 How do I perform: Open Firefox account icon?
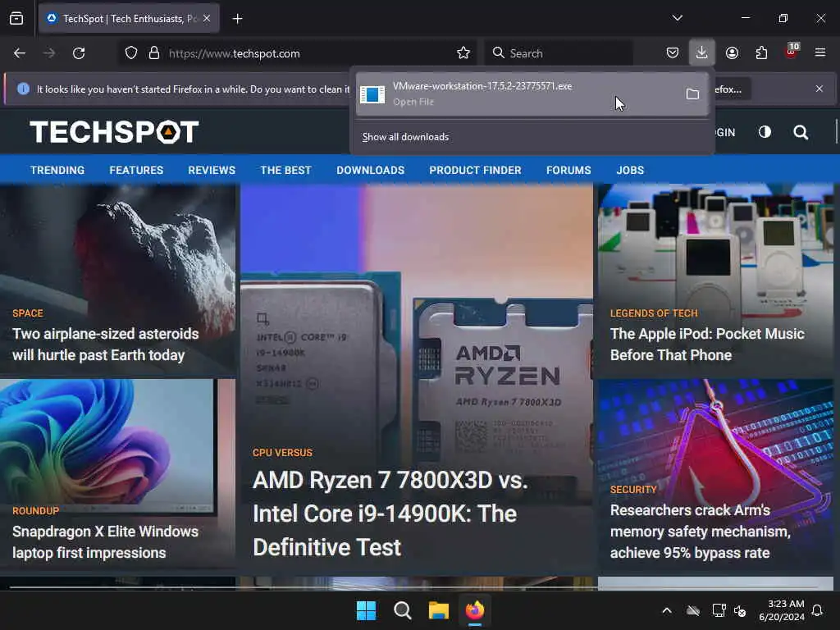point(732,52)
